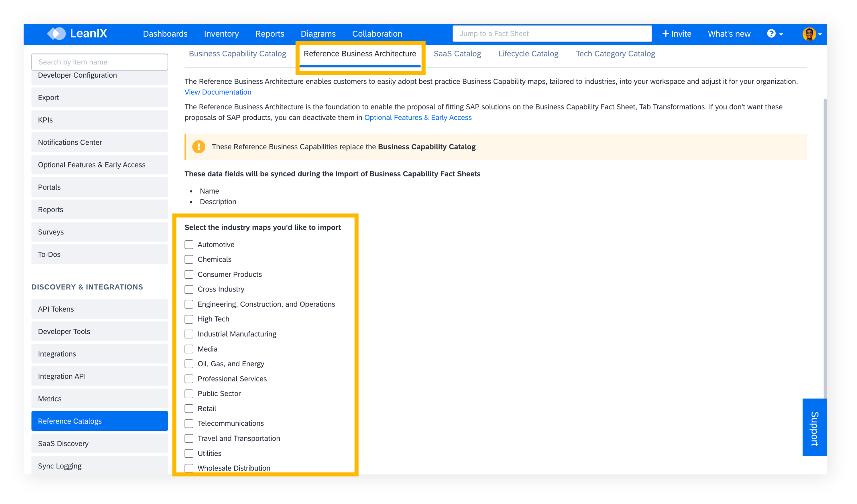The height and width of the screenshot is (504, 857).
Task: Open the user avatar menu
Action: (x=812, y=34)
